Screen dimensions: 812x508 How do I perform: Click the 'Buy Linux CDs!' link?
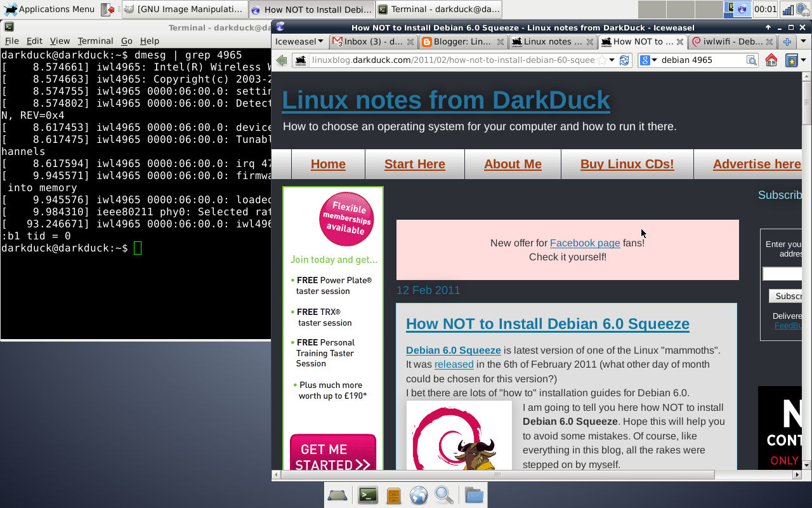(x=627, y=164)
